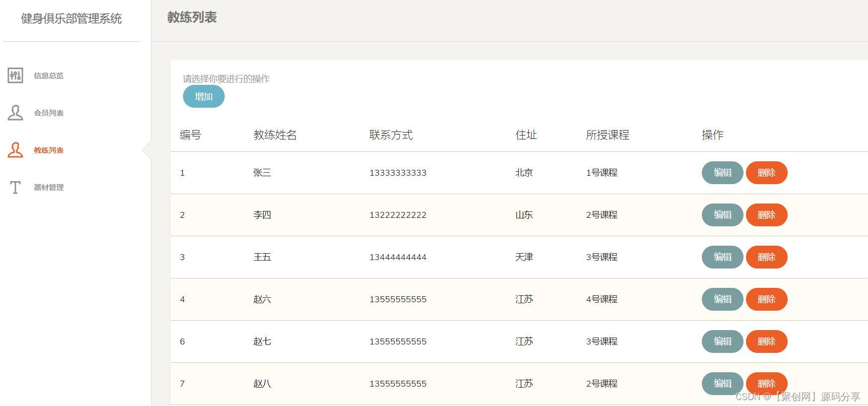868x406 pixels.
Task: Click the 教练姓名 column header
Action: click(x=275, y=135)
